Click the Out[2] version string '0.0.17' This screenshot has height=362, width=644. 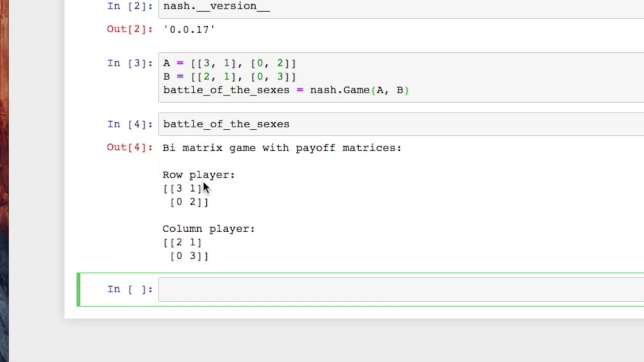[189, 29]
